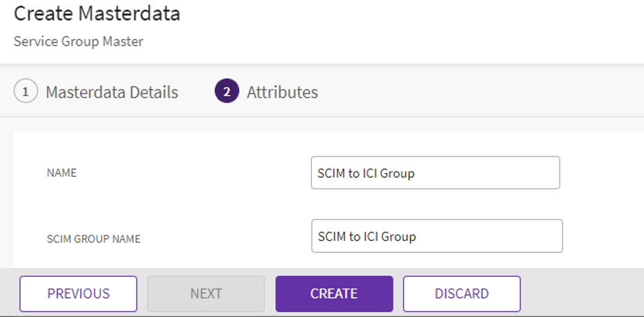The width and height of the screenshot is (644, 317).
Task: Switch to the Attributes step
Action: pos(282,92)
